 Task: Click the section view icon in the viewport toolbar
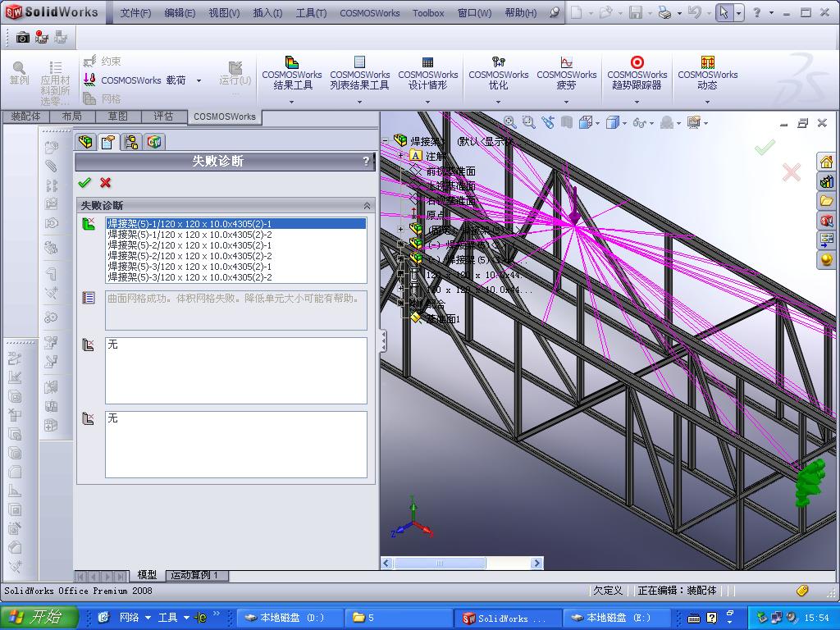click(x=567, y=123)
